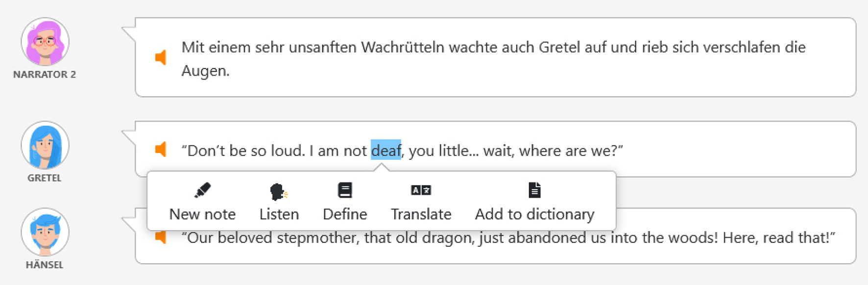868x285 pixels.
Task: Click Gretel's blue-haired avatar
Action: (x=45, y=146)
